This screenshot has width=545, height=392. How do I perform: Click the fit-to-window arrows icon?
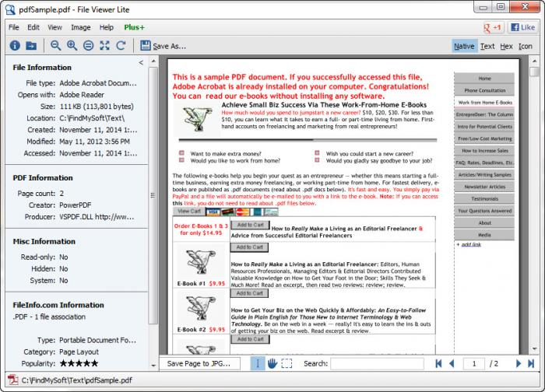104,46
